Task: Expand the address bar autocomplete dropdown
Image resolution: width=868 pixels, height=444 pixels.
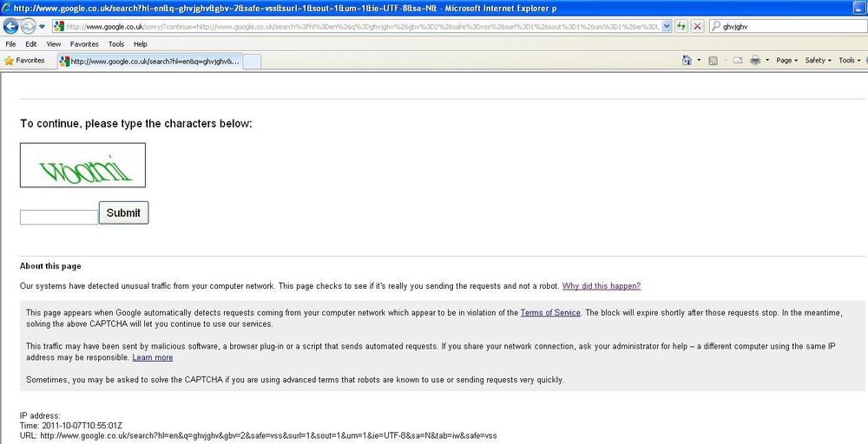Action: tap(667, 26)
